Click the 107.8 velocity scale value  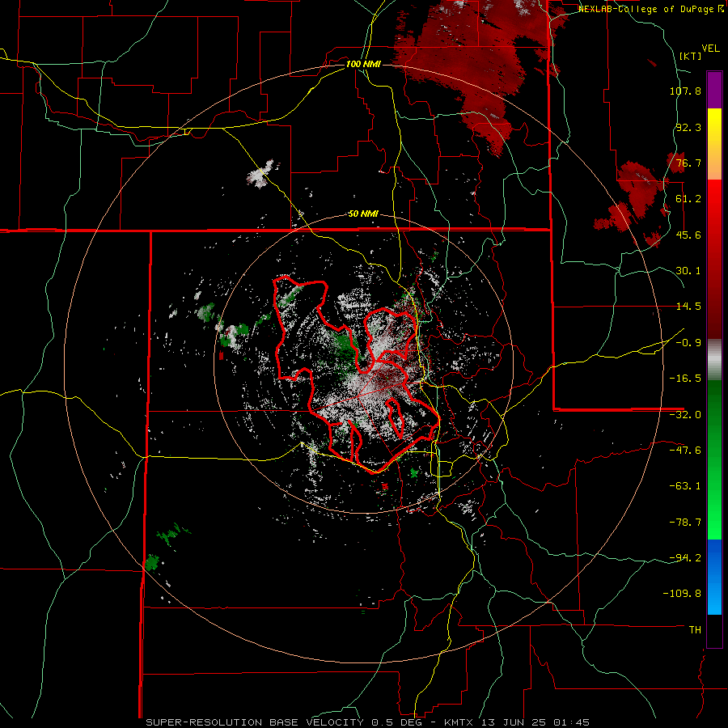(685, 91)
